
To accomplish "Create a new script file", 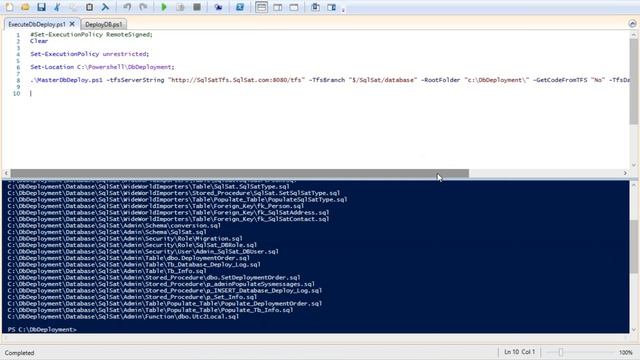I will coord(9,7).
